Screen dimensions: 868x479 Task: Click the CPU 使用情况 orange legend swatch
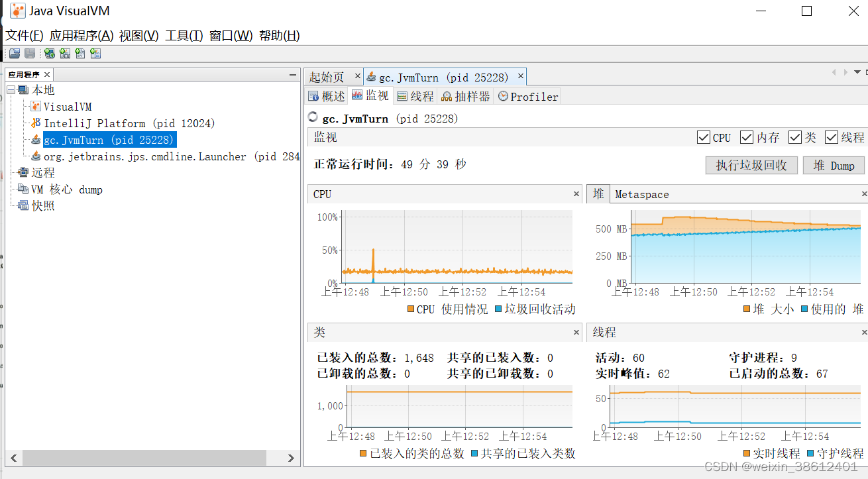point(411,309)
